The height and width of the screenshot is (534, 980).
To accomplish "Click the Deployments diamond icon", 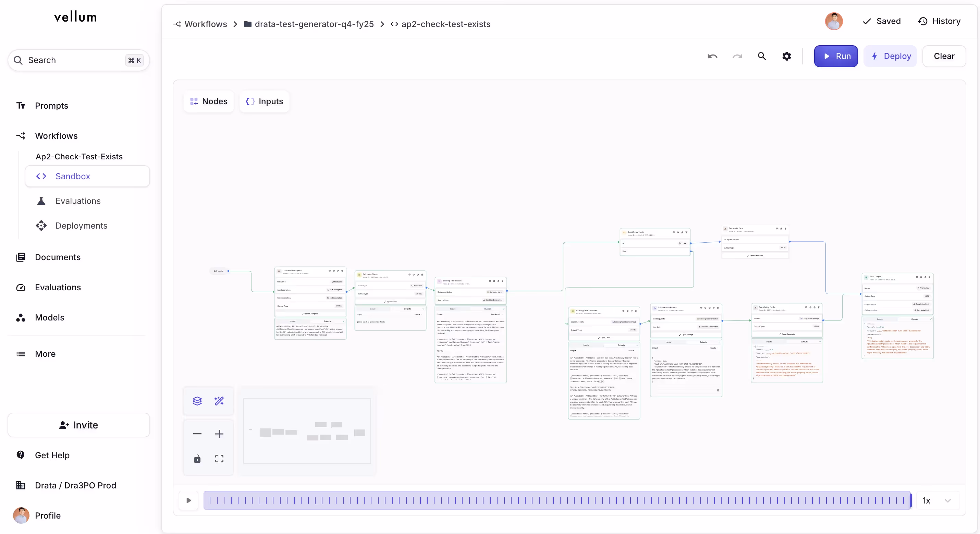I will [41, 226].
